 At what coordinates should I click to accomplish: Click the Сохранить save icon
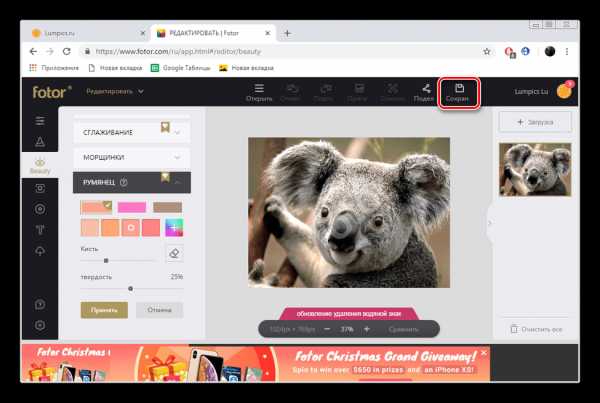tap(459, 91)
